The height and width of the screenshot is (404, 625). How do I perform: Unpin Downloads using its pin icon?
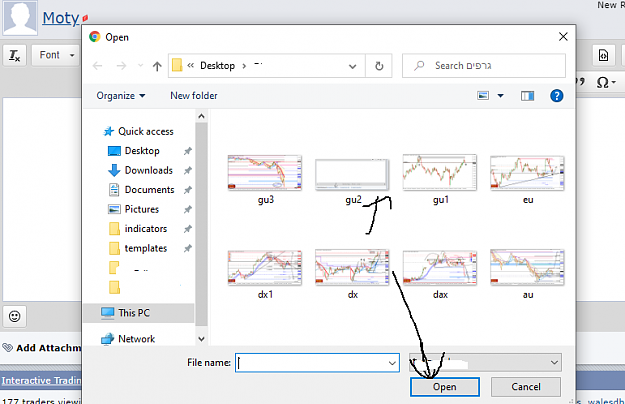click(187, 171)
